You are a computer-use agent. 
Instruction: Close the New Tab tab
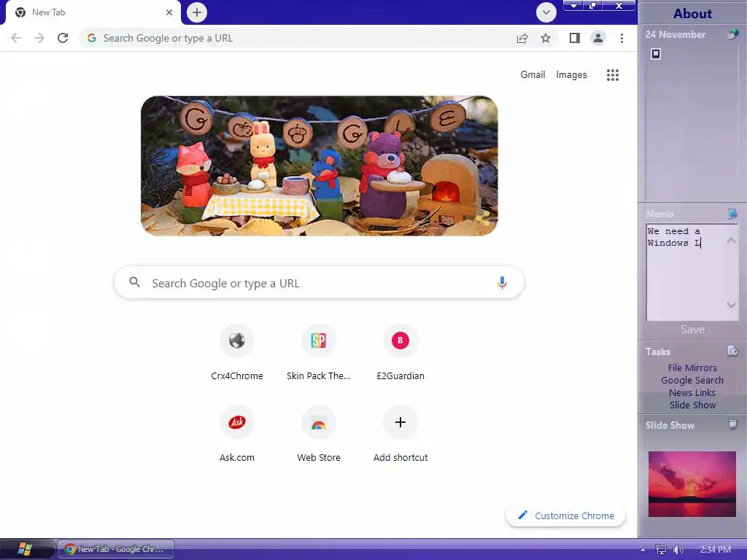point(169,12)
